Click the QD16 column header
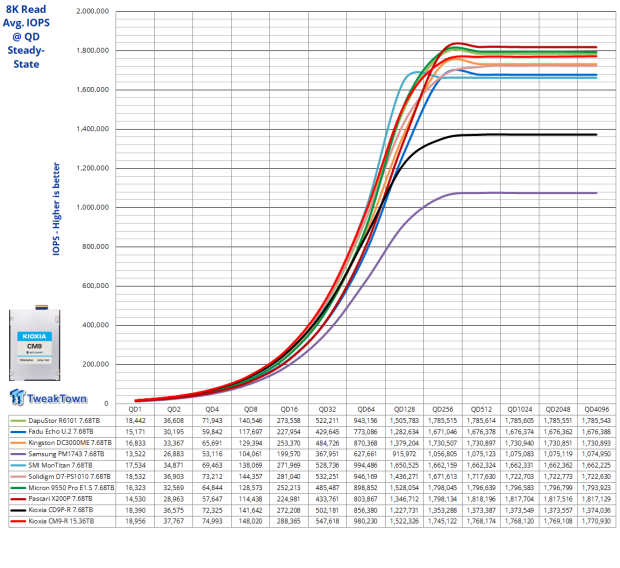The width and height of the screenshot is (620, 568). (x=289, y=409)
